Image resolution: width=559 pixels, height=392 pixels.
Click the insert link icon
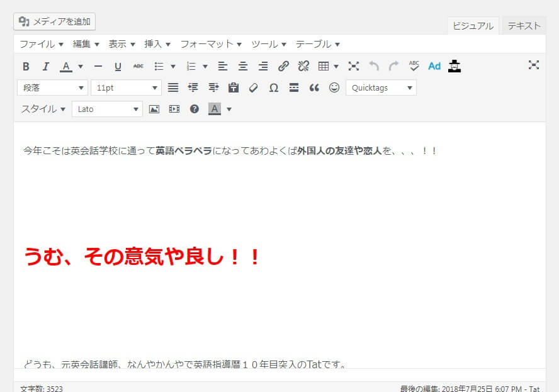[x=283, y=66]
